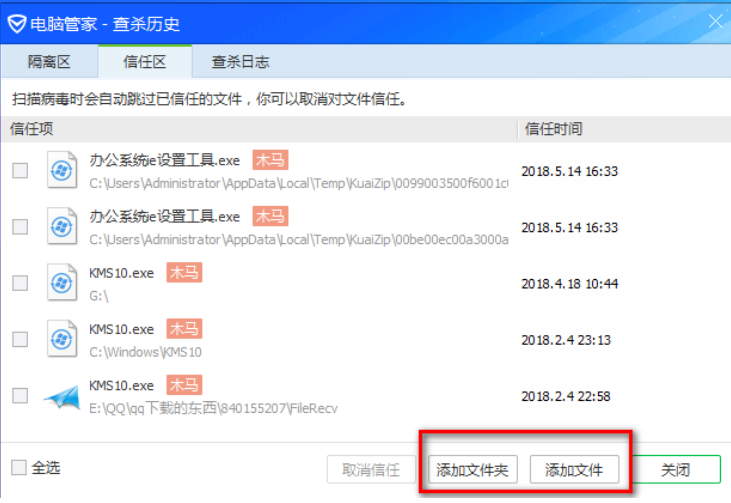Click the 添加文件夹 button
This screenshot has height=503, width=731.
(x=473, y=469)
